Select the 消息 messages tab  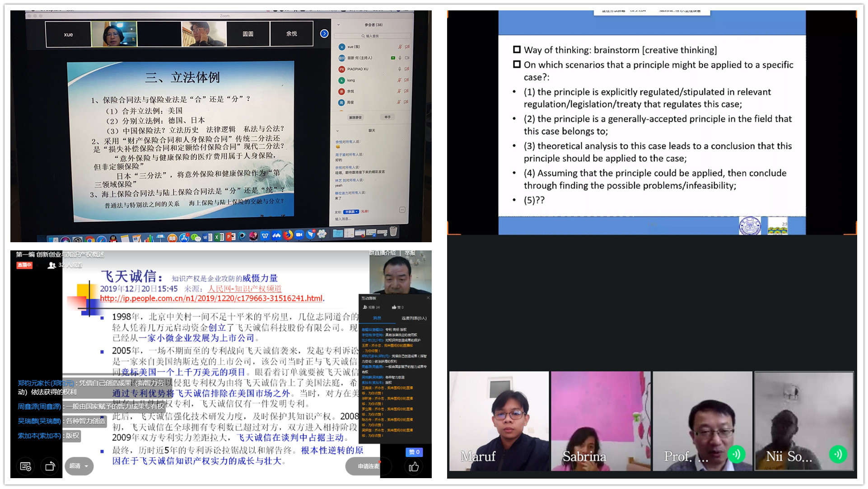[x=377, y=318]
